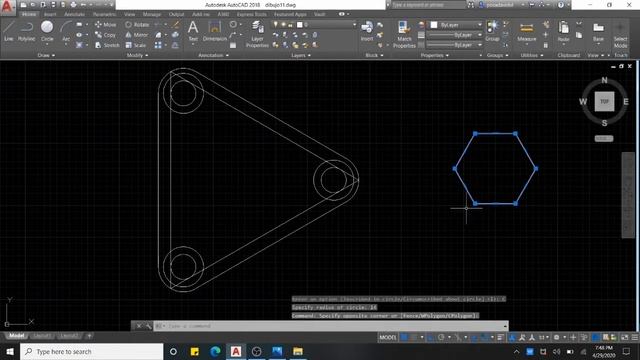The height and width of the screenshot is (360, 640).
Task: Click the TOP face of the ViewCube
Action: click(604, 101)
